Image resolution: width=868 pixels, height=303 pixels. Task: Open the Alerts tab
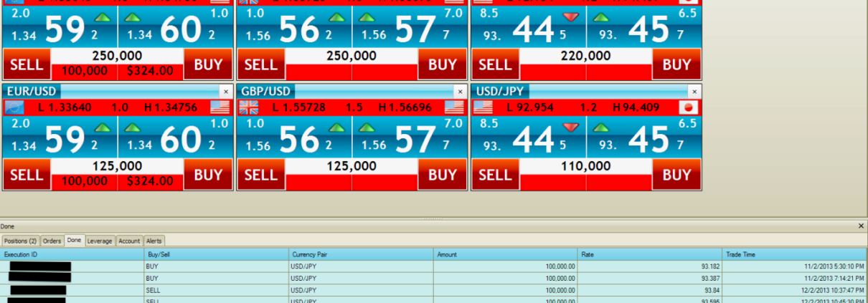(154, 241)
